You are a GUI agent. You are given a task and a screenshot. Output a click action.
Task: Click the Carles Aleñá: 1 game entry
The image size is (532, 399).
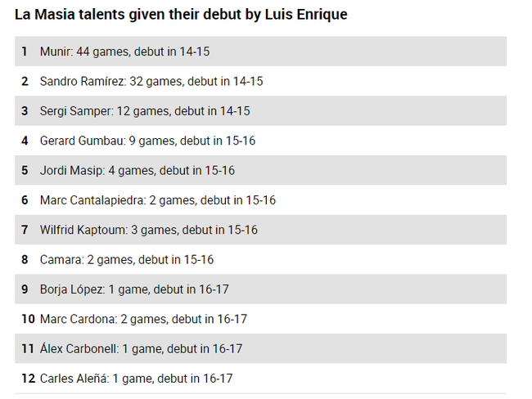(136, 379)
